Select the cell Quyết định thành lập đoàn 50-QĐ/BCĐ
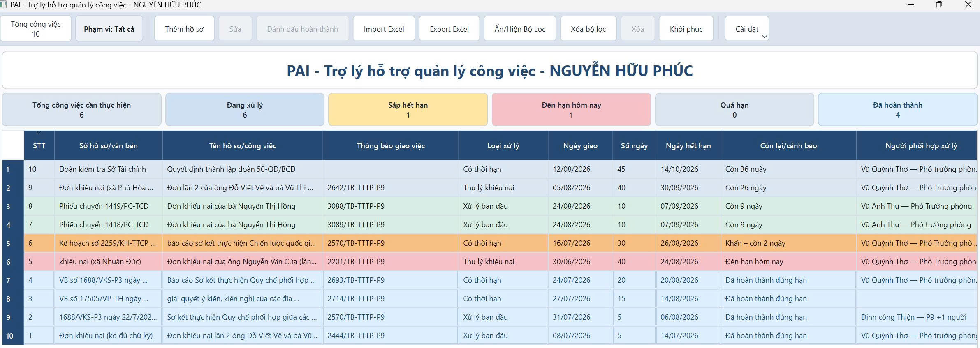Screen dimensions: 980x348 click(x=243, y=169)
